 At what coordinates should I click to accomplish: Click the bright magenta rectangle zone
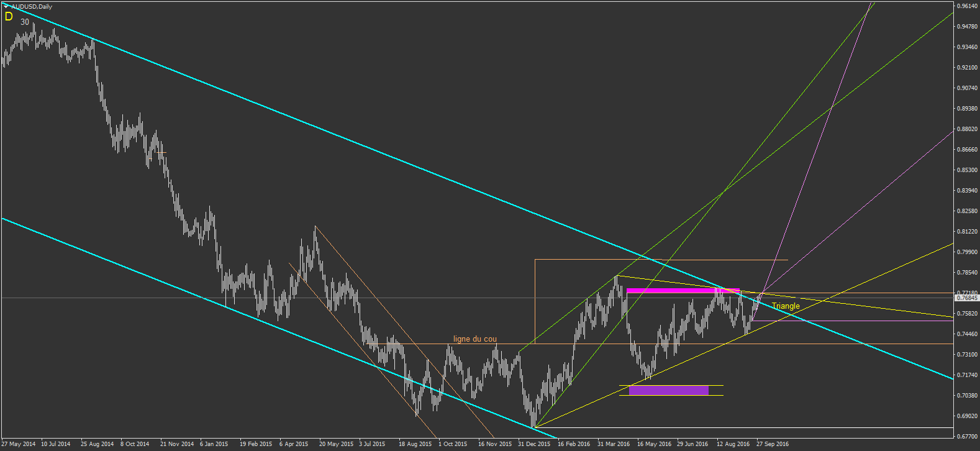[x=683, y=290]
